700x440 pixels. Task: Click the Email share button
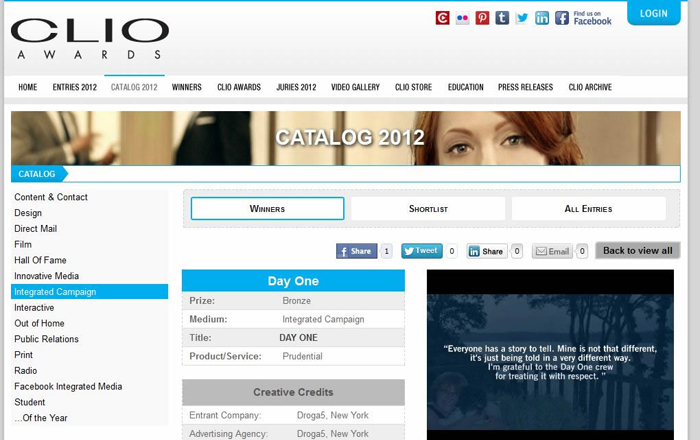552,251
